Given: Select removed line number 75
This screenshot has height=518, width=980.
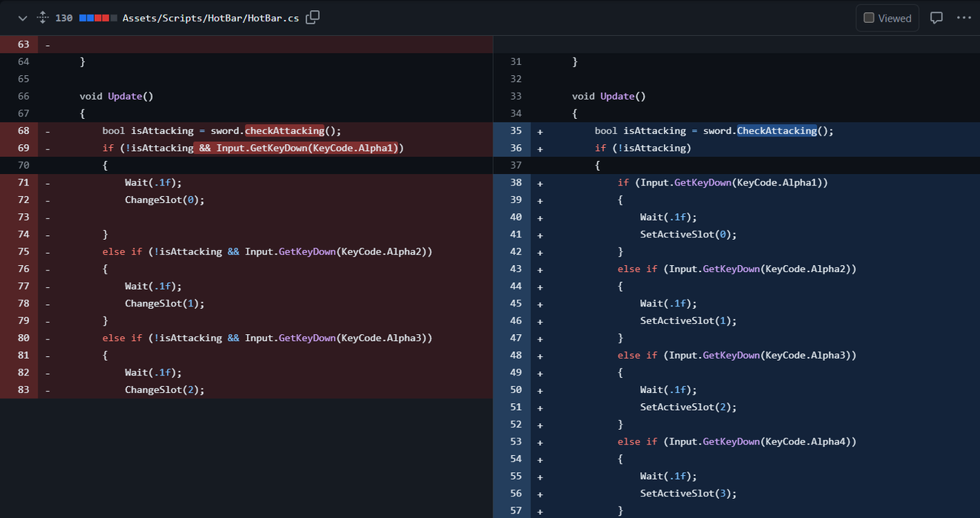Looking at the screenshot, I should point(23,251).
